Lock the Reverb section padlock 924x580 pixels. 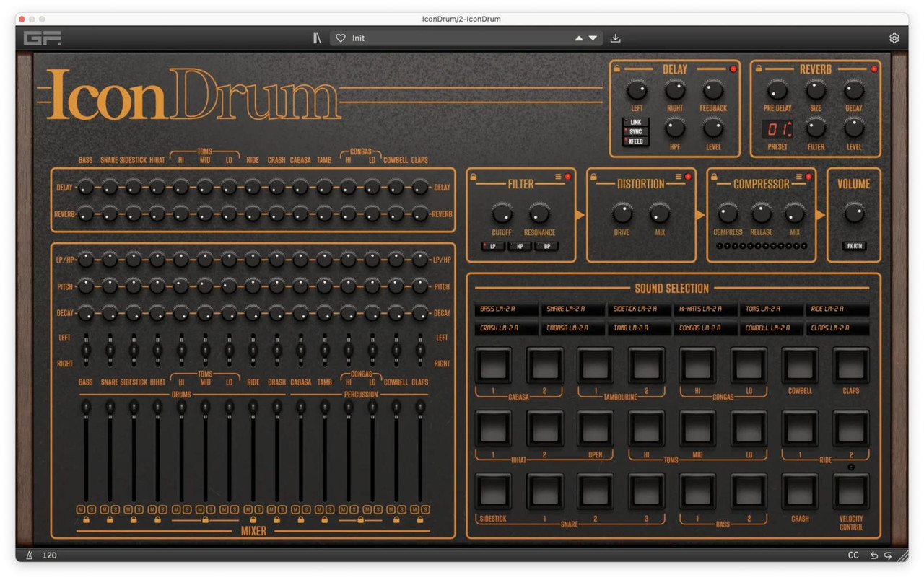[x=758, y=69]
